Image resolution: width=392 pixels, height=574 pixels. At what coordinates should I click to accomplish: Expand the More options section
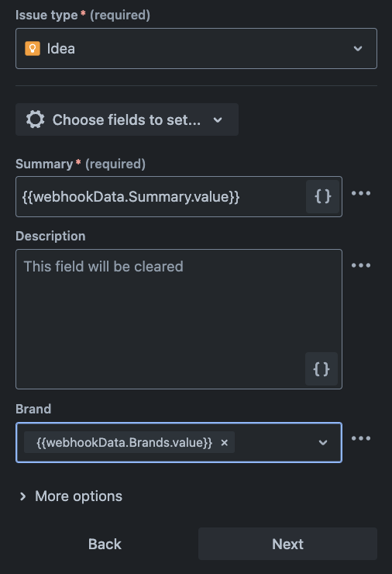tap(22, 496)
